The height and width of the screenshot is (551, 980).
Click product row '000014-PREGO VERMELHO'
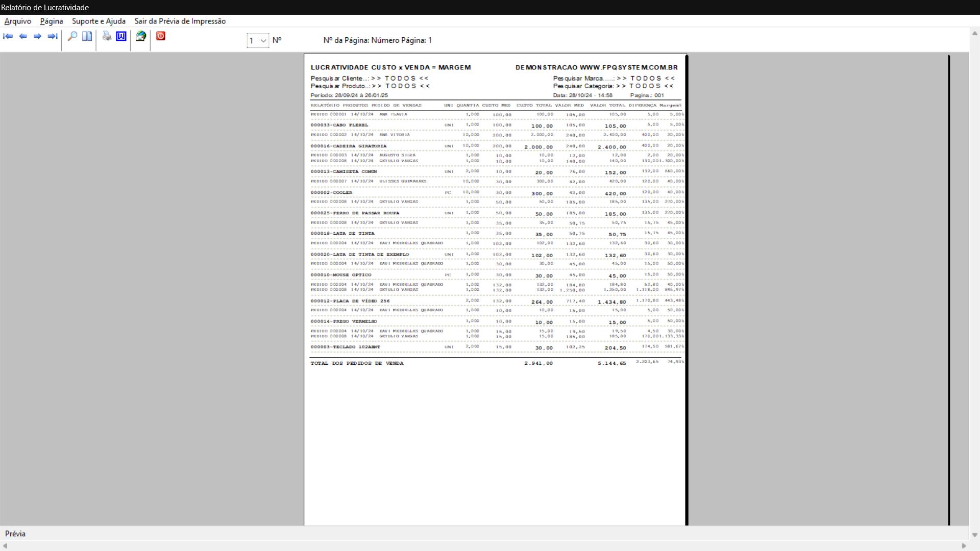click(497, 321)
